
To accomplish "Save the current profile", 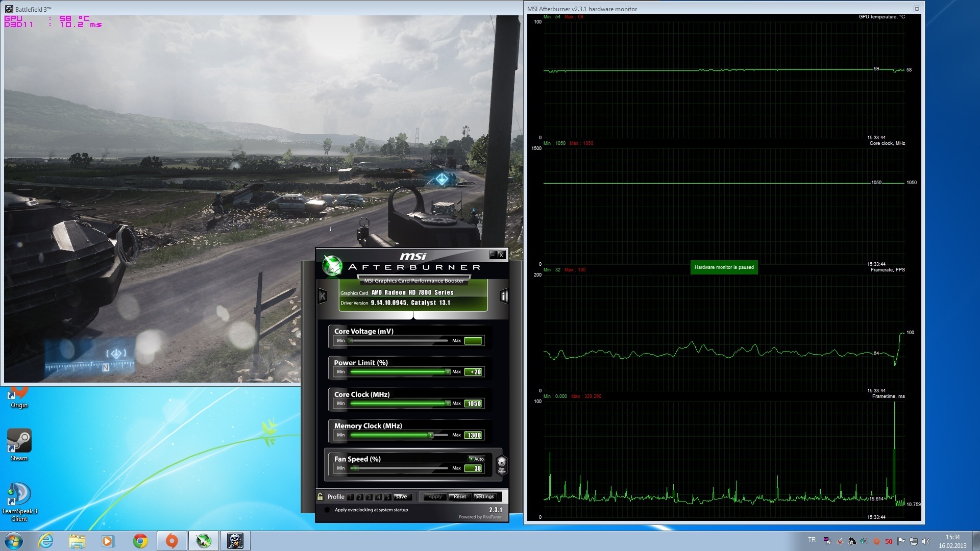I will coord(402,496).
